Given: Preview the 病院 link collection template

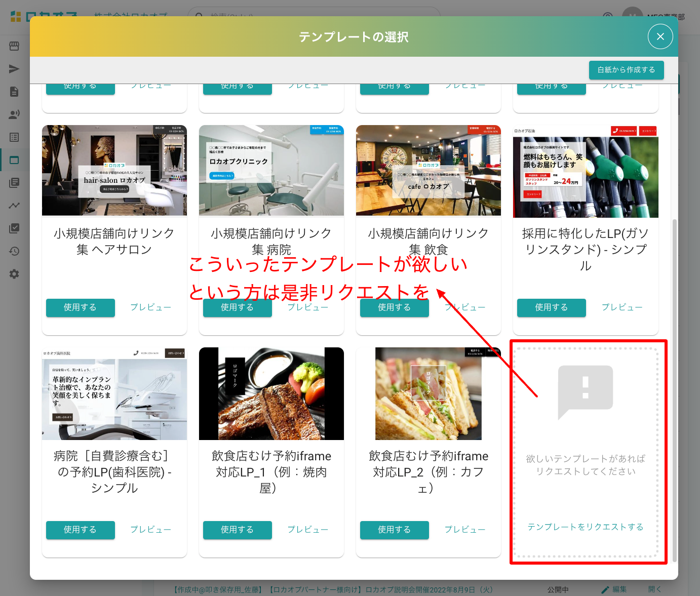Looking at the screenshot, I should click(307, 307).
